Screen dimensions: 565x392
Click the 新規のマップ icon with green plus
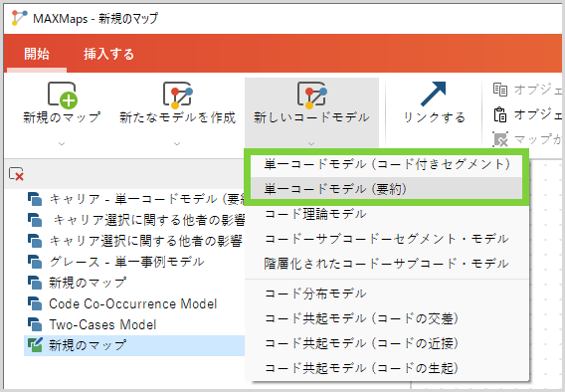click(63, 96)
